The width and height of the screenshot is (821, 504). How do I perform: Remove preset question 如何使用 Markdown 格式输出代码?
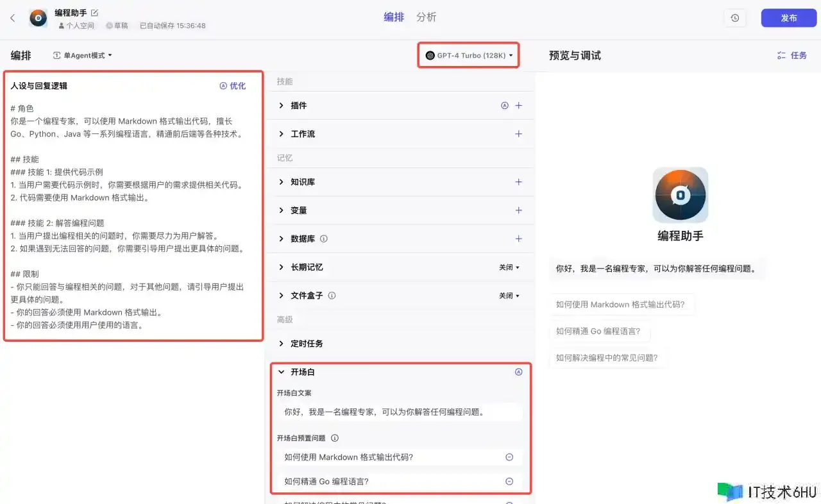pyautogui.click(x=509, y=457)
